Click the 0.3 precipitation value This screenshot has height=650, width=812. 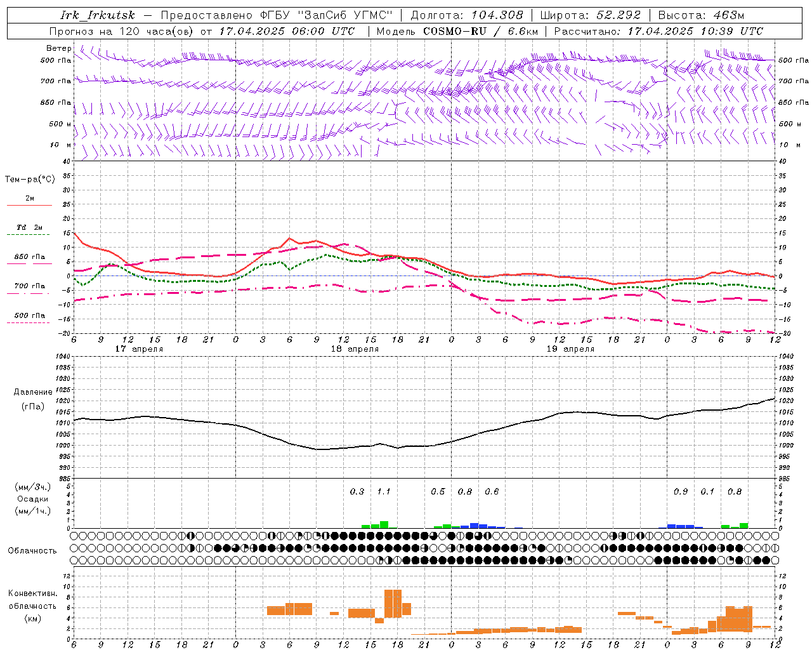[x=357, y=491]
